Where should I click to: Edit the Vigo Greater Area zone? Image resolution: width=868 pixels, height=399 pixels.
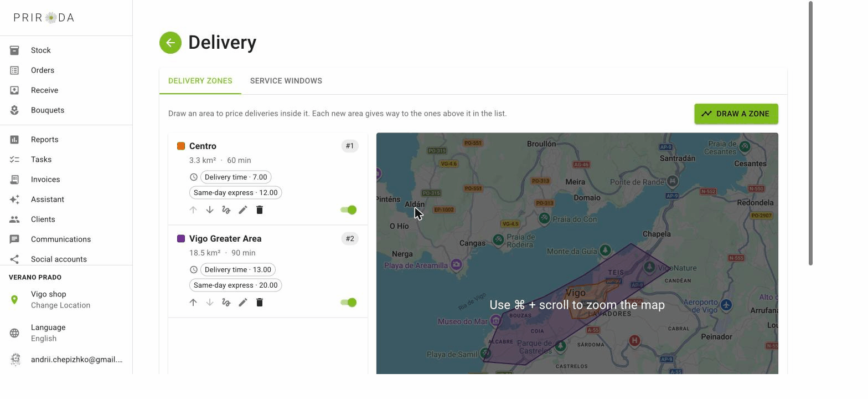click(x=243, y=303)
